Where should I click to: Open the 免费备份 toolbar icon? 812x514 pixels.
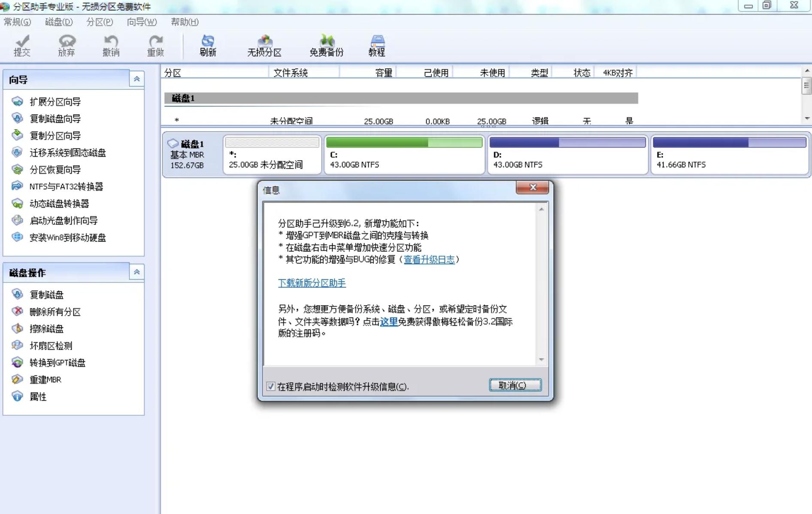tap(327, 45)
